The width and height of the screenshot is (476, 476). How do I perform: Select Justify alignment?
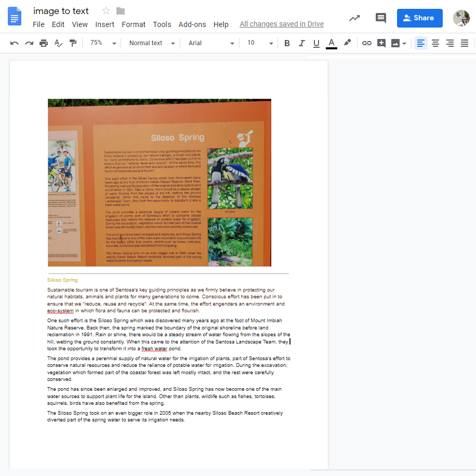click(465, 43)
